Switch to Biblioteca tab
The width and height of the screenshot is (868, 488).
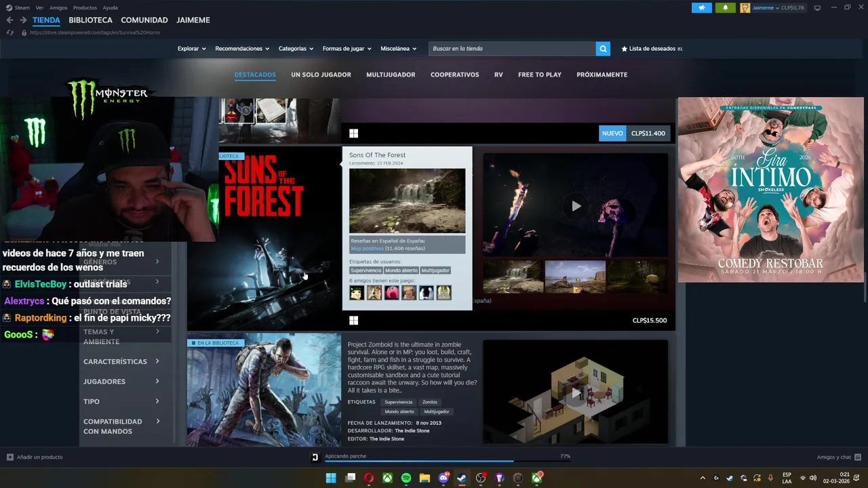[x=90, y=20]
